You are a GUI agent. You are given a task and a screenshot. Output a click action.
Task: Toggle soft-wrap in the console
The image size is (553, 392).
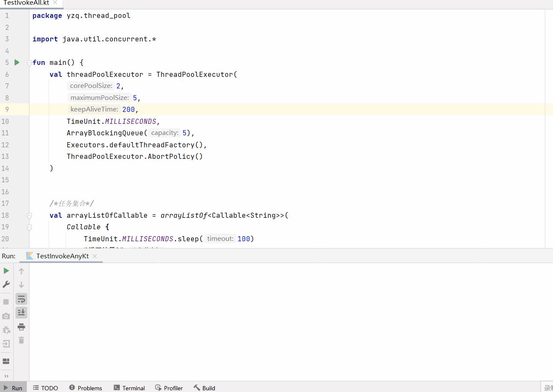tap(21, 299)
